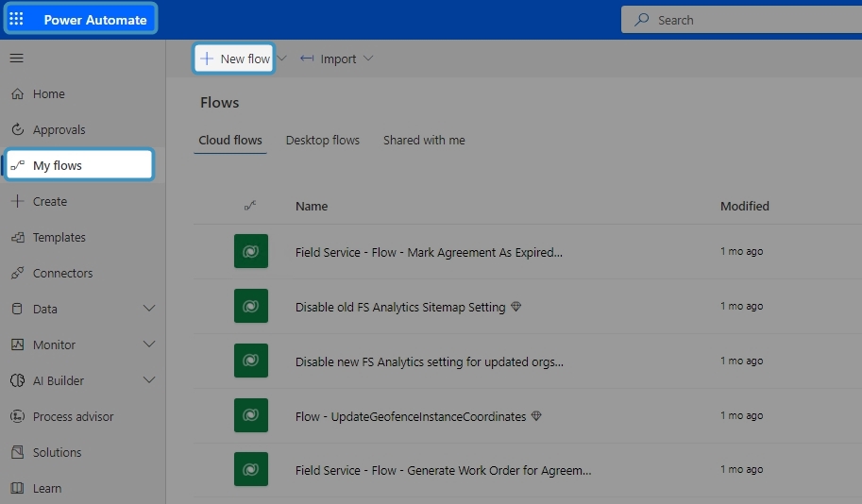Open Field Service Mark Agreement As Expired flow

coord(429,252)
